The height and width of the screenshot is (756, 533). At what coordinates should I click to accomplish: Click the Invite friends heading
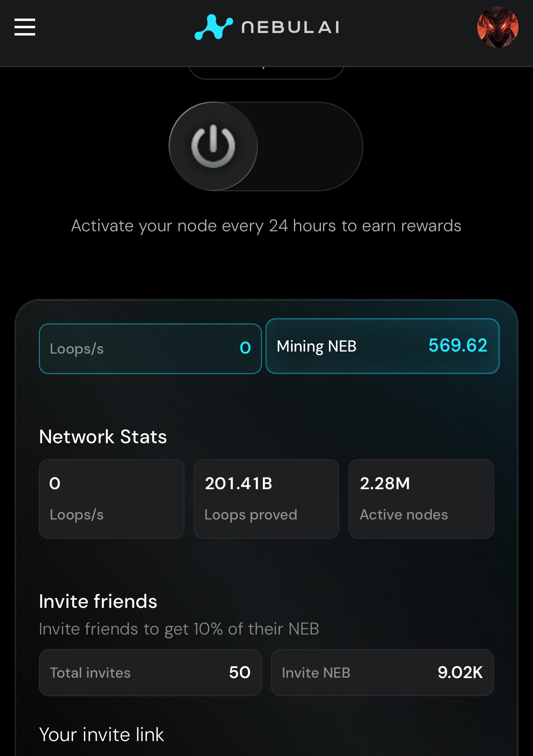(x=98, y=601)
